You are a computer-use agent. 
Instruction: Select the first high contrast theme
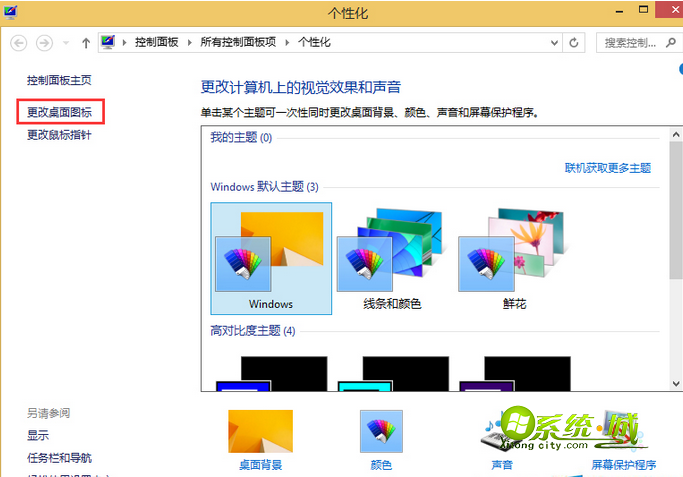coord(271,374)
